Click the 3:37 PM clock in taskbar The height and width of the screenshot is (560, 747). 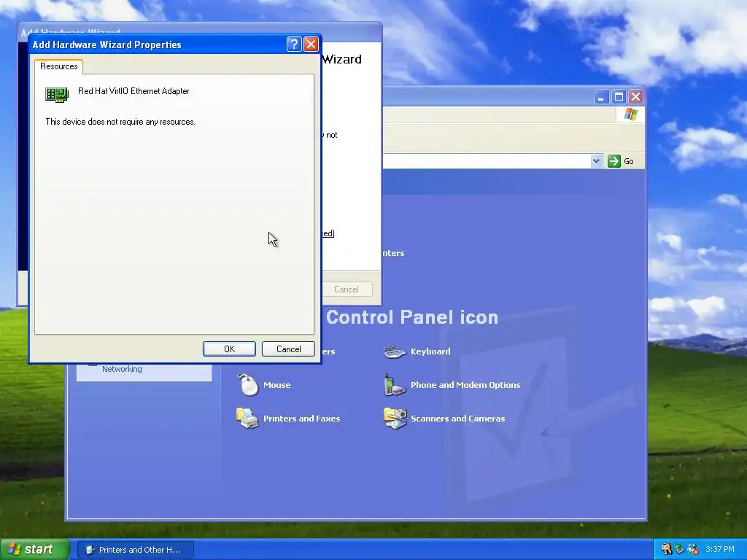tap(720, 550)
